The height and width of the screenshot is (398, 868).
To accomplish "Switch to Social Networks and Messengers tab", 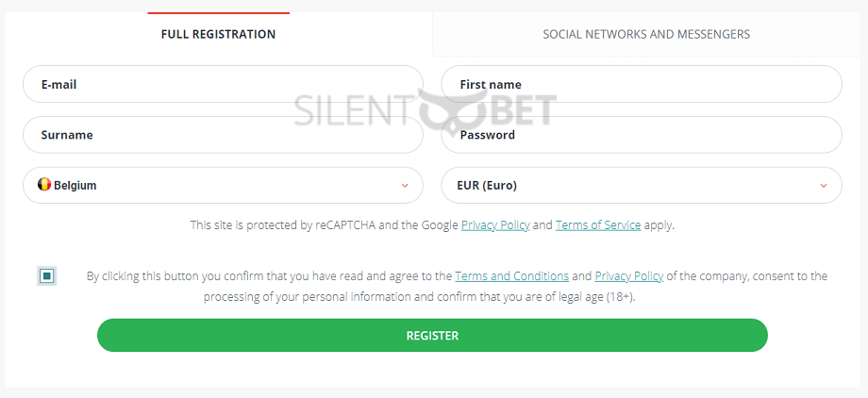I will coord(646,34).
